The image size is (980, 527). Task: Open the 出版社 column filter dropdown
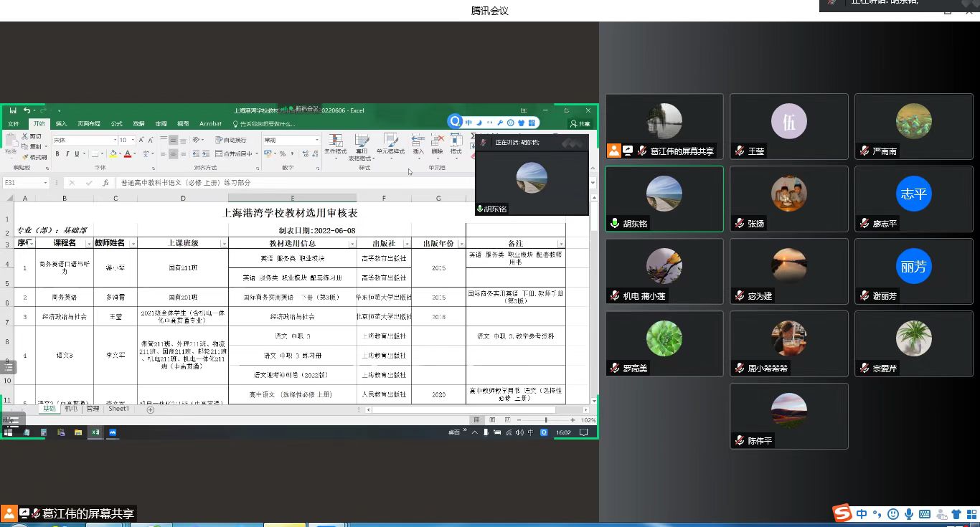coord(407,244)
